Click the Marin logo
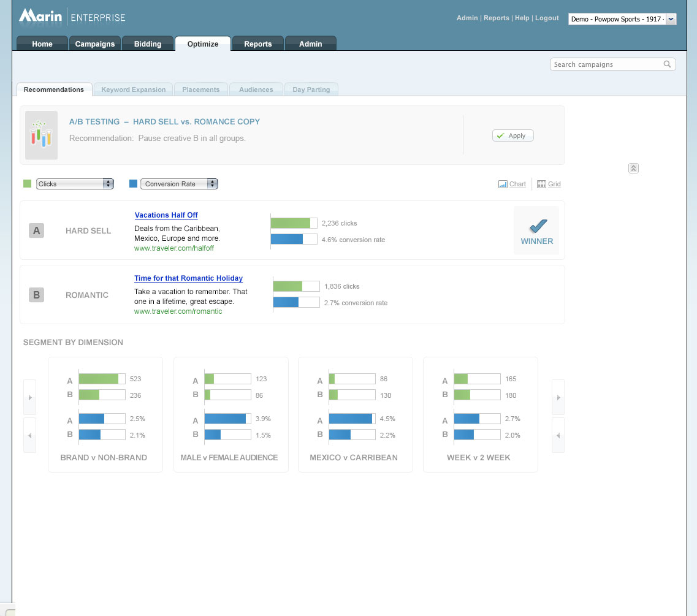 click(x=40, y=17)
